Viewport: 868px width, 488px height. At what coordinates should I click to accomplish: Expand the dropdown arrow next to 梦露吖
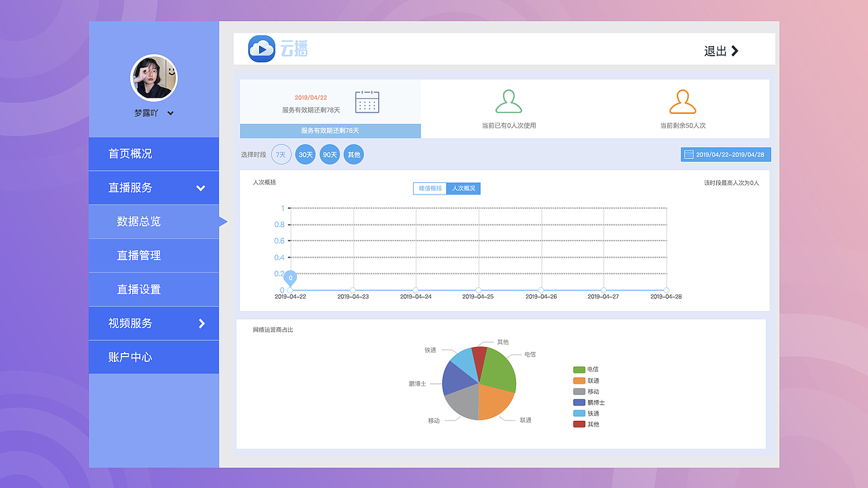[x=170, y=113]
